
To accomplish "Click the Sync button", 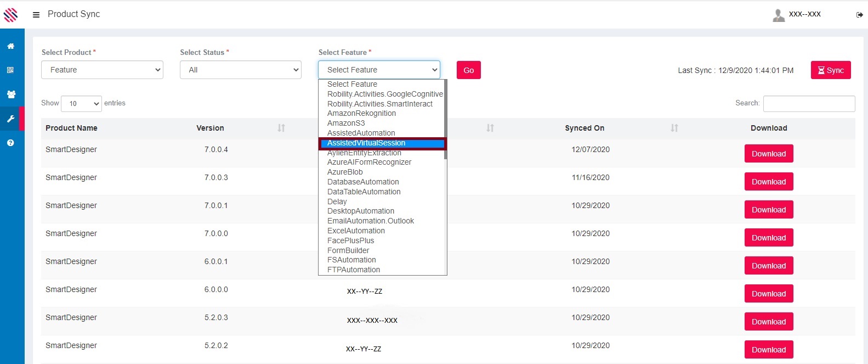I will point(830,70).
